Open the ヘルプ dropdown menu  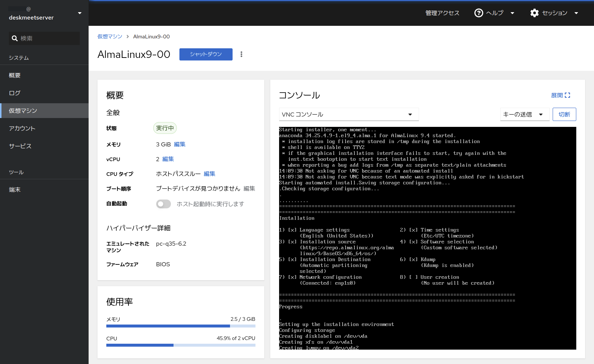(494, 13)
